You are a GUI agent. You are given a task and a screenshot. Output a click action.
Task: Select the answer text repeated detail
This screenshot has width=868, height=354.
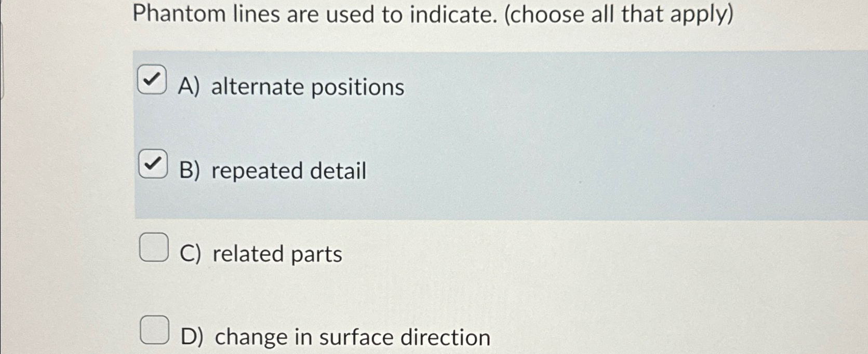[273, 170]
